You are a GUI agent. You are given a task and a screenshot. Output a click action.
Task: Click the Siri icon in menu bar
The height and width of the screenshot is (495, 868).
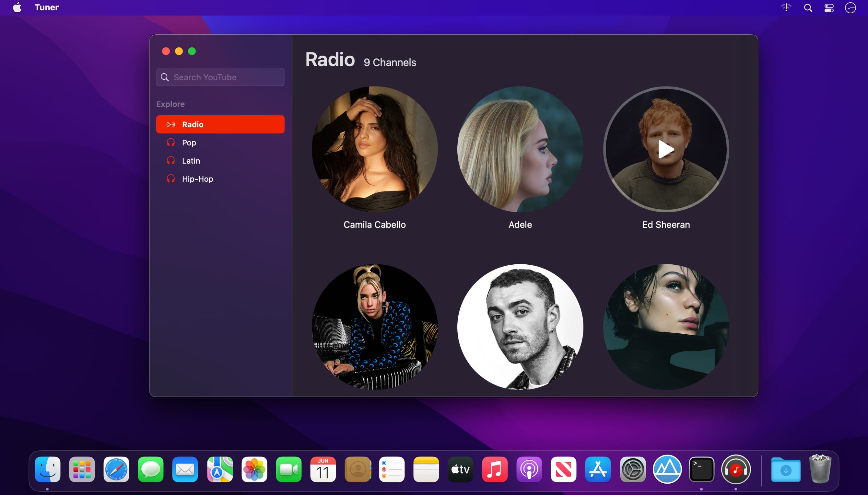click(x=850, y=7)
